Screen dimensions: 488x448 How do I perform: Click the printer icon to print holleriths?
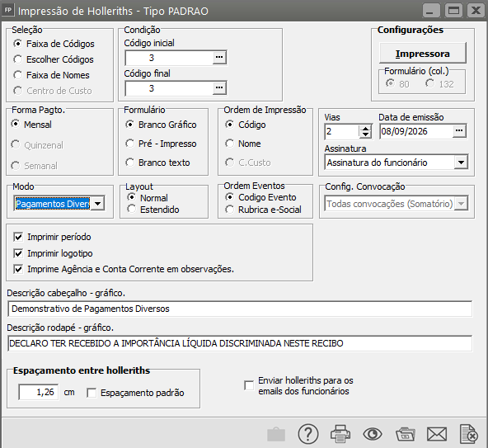[340, 434]
